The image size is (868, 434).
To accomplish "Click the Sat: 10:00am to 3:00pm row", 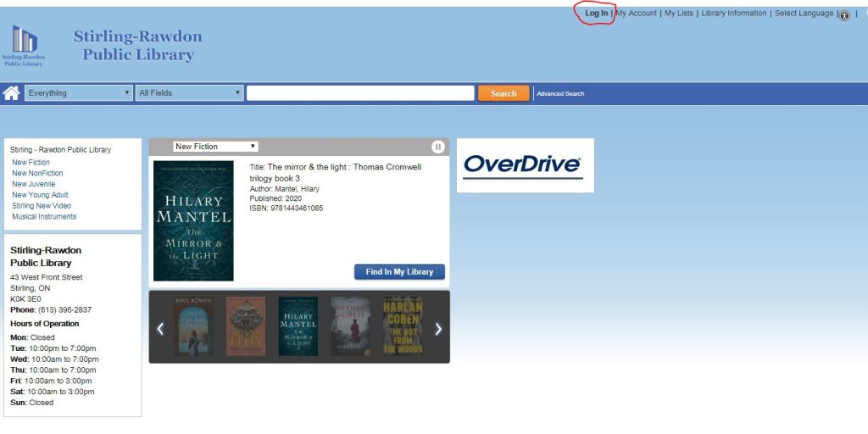I will tap(53, 392).
